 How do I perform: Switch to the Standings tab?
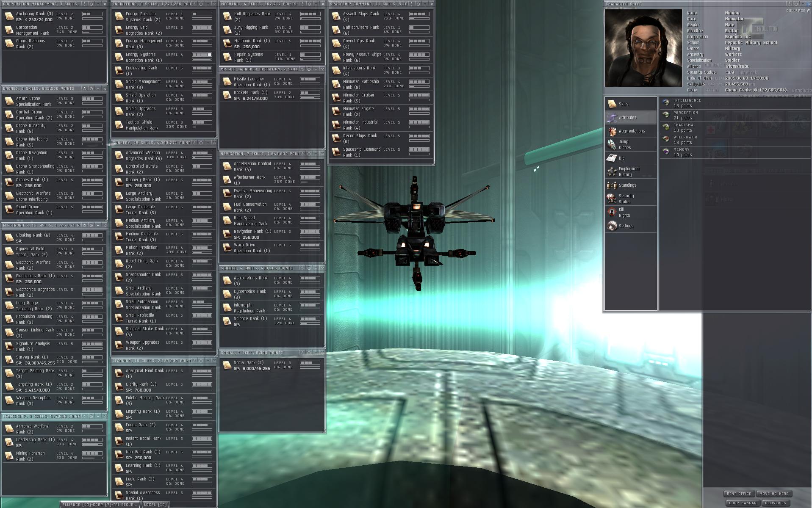631,185
